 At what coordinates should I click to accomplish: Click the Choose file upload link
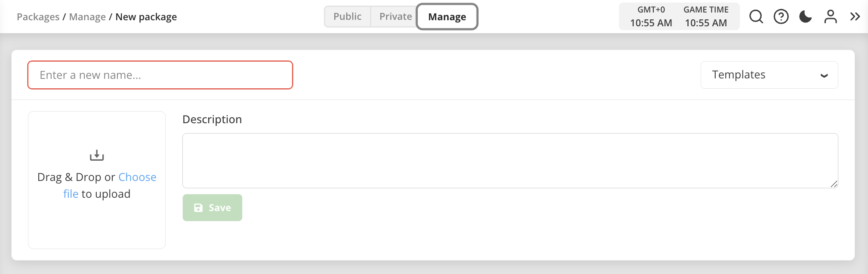[137, 177]
